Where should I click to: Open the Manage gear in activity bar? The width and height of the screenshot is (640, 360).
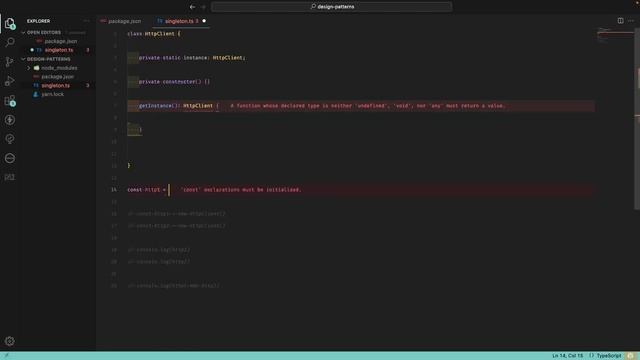[x=10, y=341]
